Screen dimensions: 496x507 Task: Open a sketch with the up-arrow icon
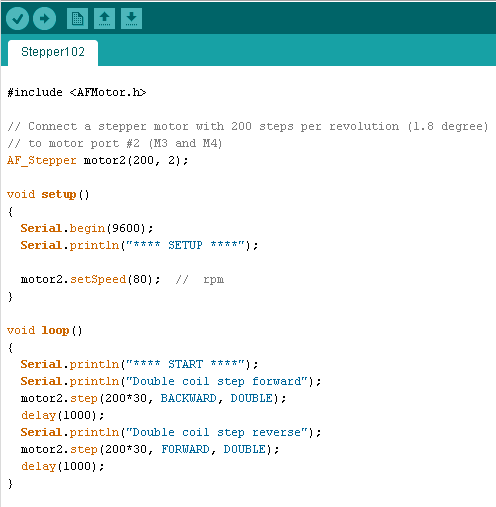pos(104,18)
